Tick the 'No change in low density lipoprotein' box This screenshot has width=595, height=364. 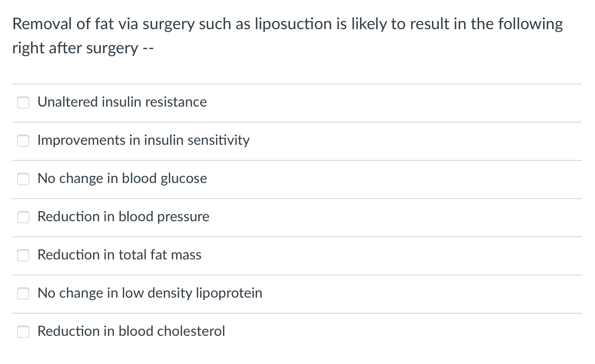coord(23,294)
